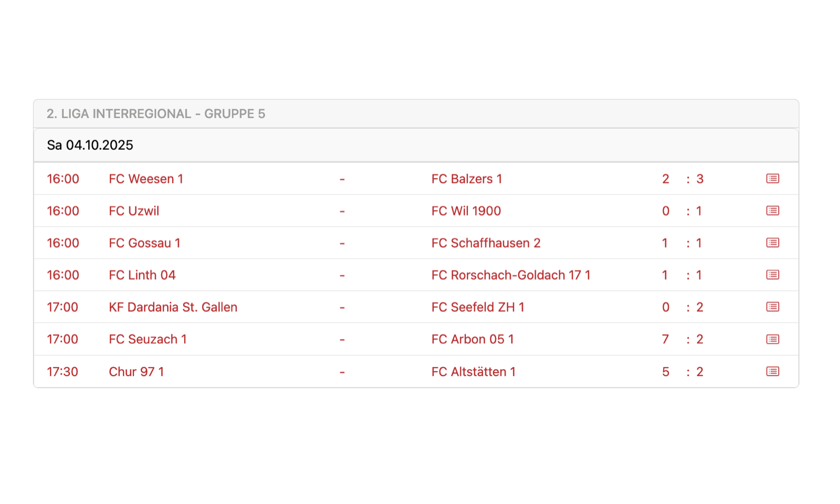Select FC Arbon 05 1 team link
The image size is (840, 504).
(472, 340)
